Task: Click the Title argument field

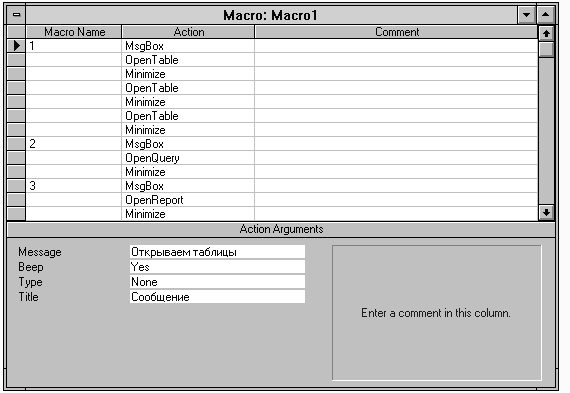Action: (x=217, y=297)
